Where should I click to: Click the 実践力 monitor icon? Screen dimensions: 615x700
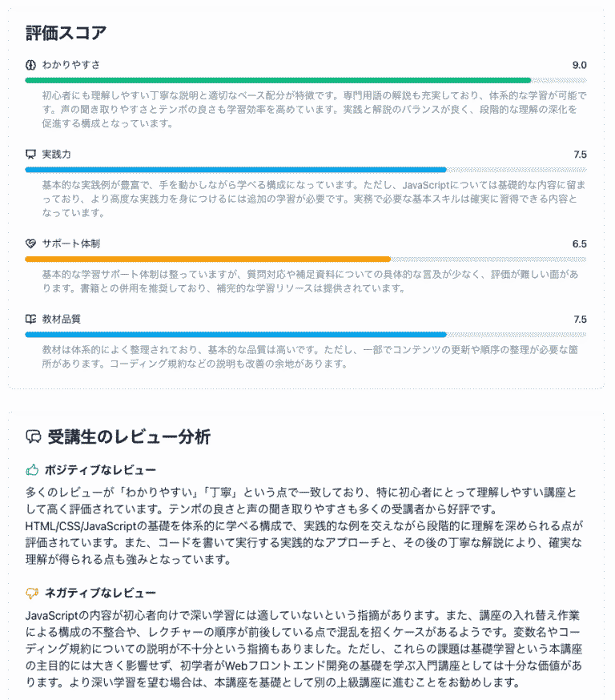click(x=30, y=155)
